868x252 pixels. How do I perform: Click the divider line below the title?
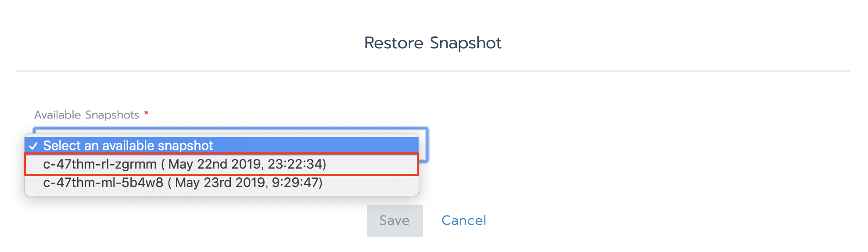point(434,71)
